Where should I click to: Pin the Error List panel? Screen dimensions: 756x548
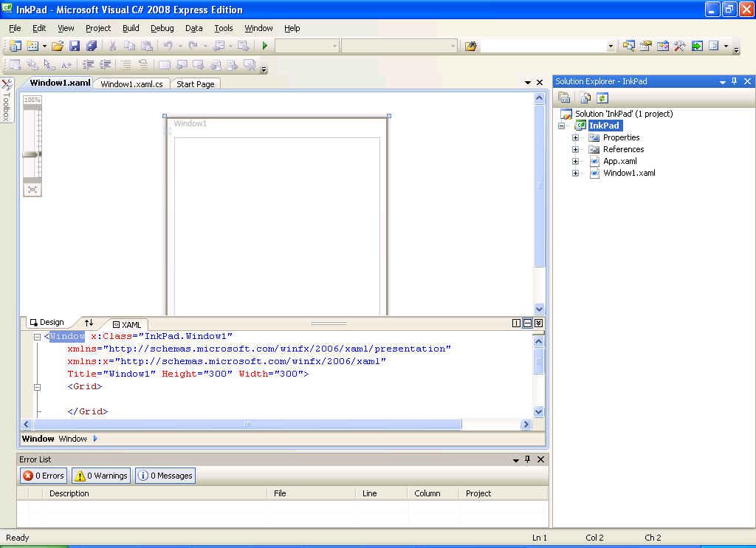pyautogui.click(x=527, y=459)
